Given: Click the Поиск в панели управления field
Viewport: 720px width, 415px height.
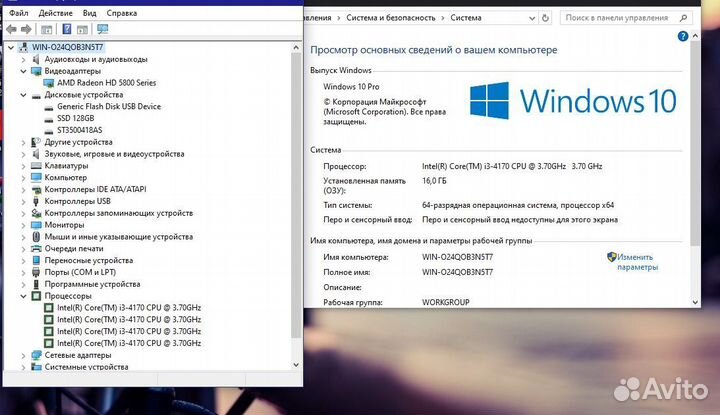Looking at the screenshot, I should tap(626, 18).
